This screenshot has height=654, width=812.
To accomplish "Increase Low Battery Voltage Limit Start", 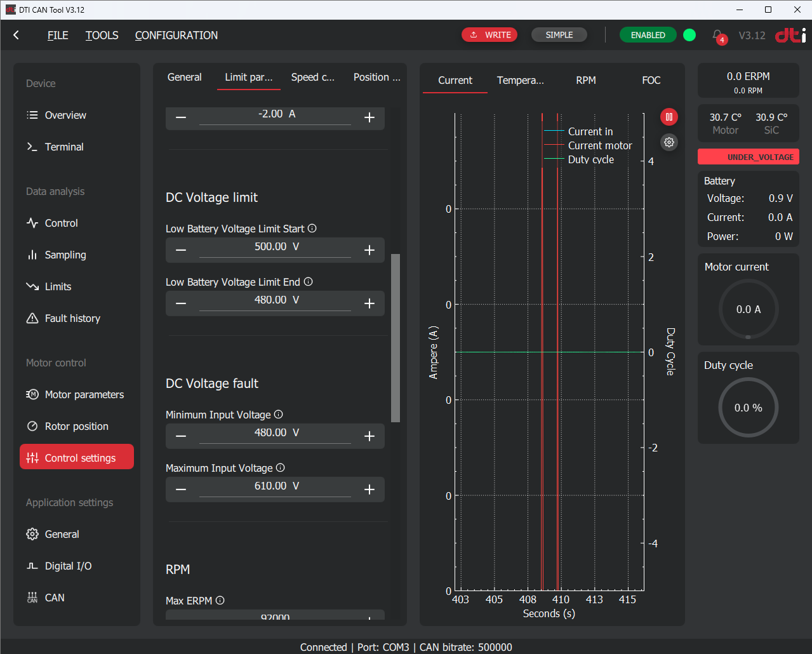I will (369, 250).
